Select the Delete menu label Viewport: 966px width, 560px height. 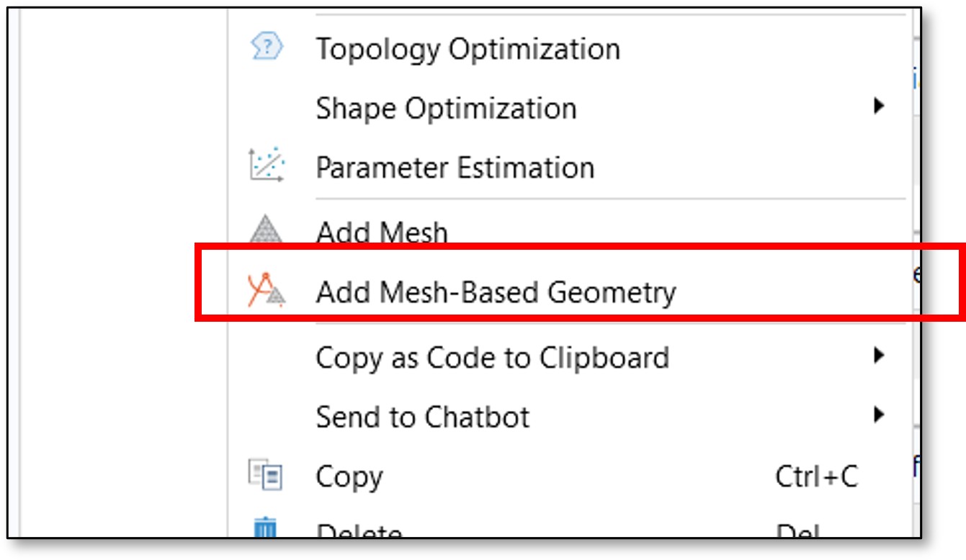coord(359,533)
